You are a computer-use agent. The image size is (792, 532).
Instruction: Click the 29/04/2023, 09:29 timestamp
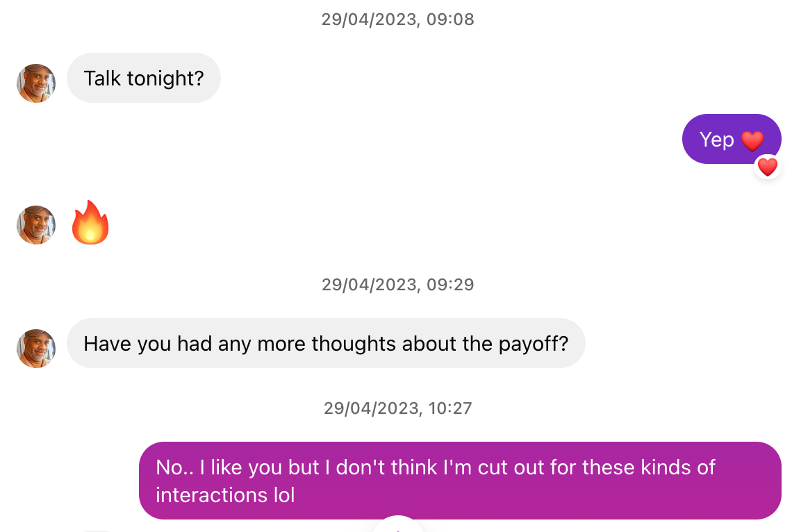click(x=398, y=285)
